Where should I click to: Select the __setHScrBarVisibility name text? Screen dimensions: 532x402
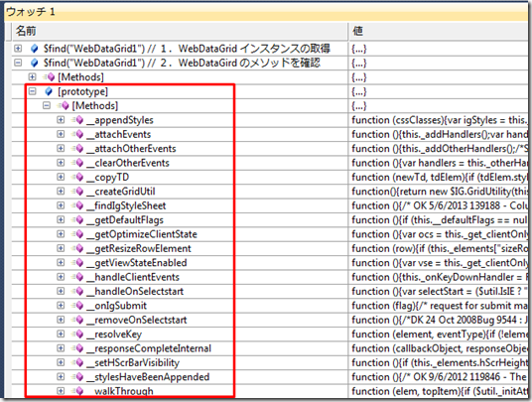coord(133,362)
